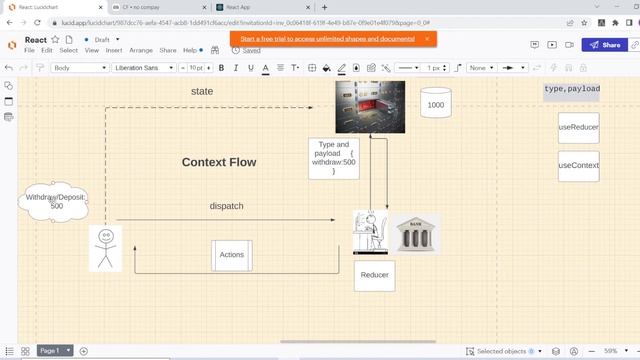
Task: Open the line style dropdown
Action: [408, 68]
